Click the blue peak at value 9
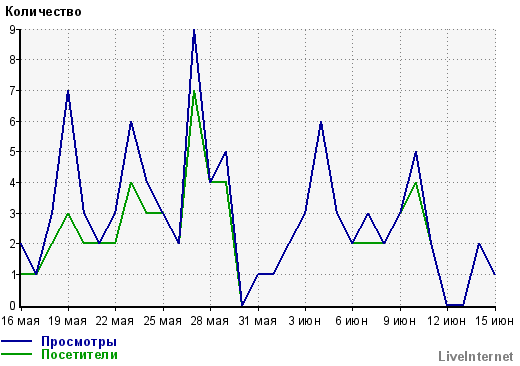Image resolution: width=520 pixels, height=366 pixels. pos(194,31)
